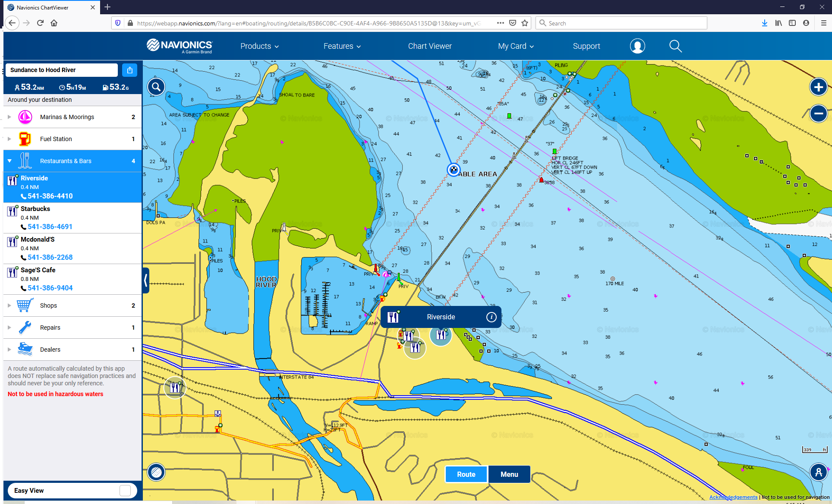Click the Marinas & Moorings icon
Viewport: 832px width, 504px height.
click(25, 117)
